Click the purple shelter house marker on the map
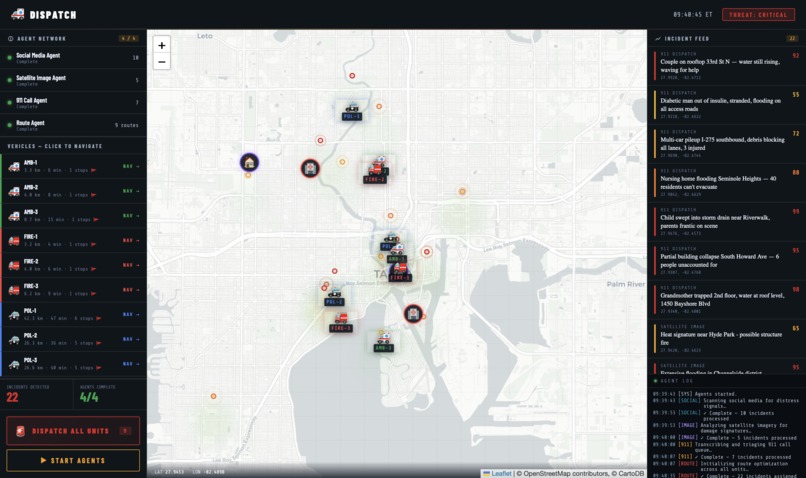 tap(249, 162)
